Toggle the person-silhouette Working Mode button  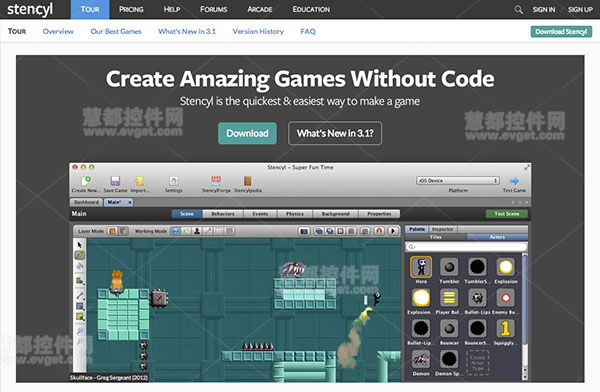[x=197, y=231]
